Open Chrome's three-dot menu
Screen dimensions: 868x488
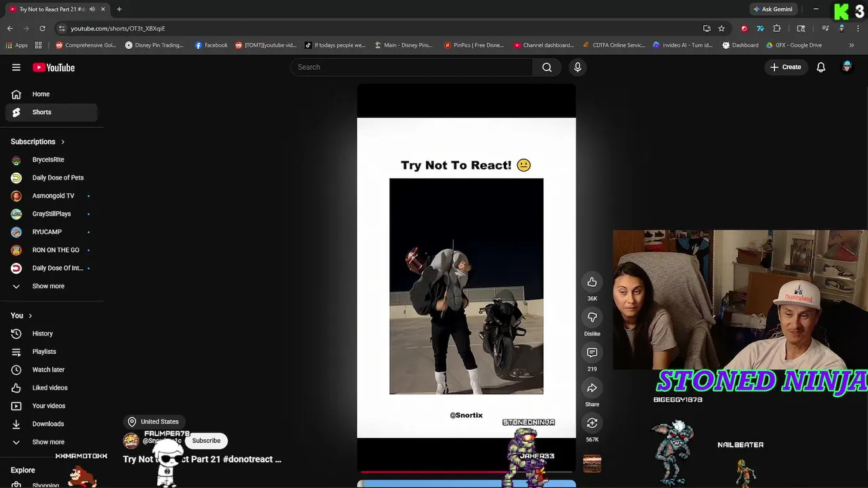coord(858,28)
